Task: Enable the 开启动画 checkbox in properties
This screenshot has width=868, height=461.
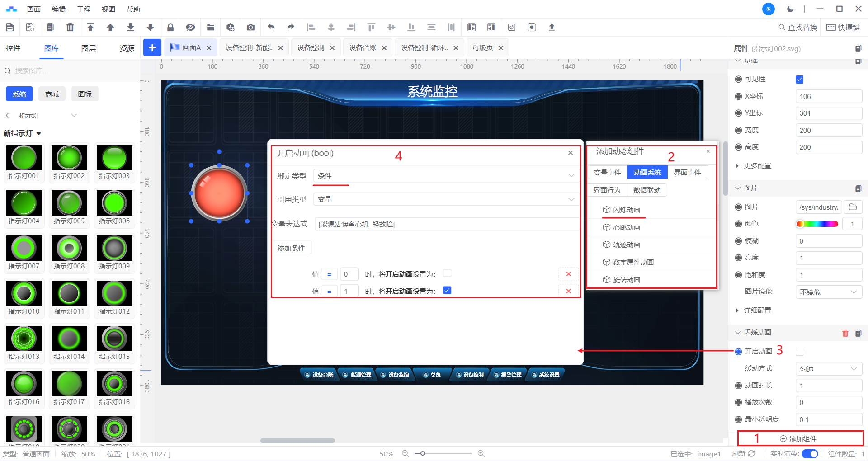Action: point(799,352)
